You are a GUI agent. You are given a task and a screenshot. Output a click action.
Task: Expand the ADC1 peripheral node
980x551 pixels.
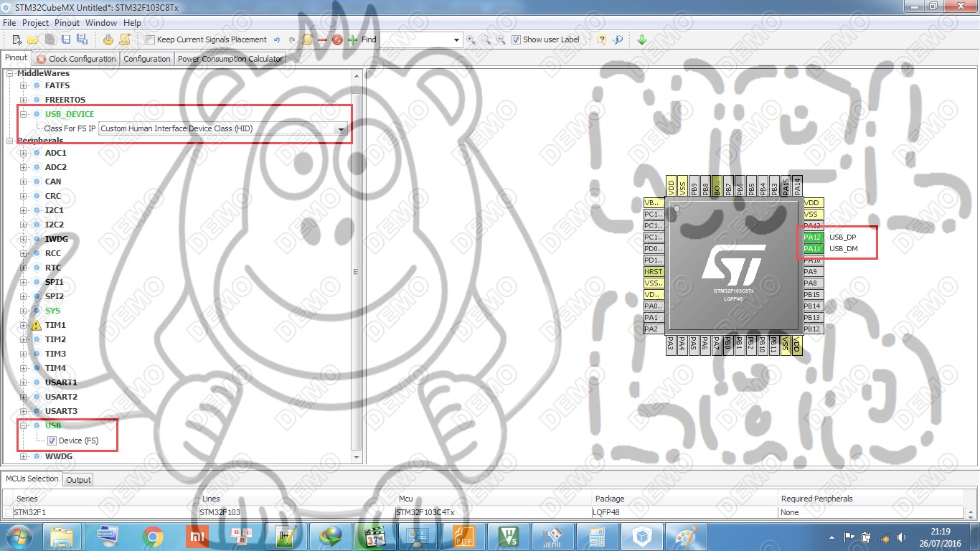[x=22, y=153]
